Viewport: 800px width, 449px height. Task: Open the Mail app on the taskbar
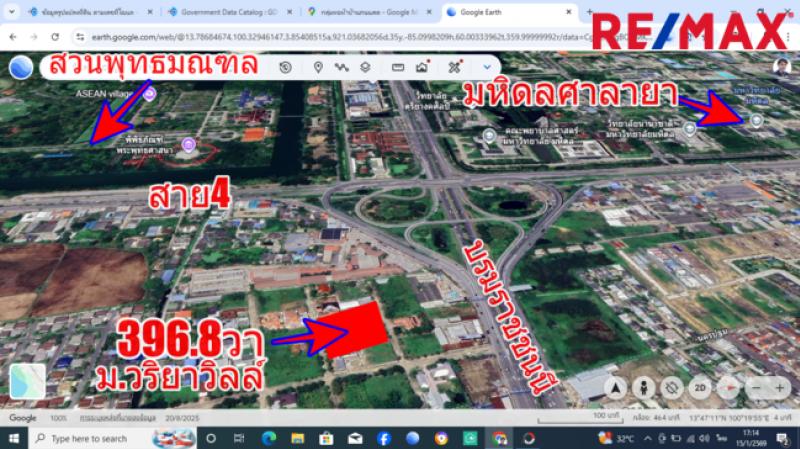click(x=355, y=438)
